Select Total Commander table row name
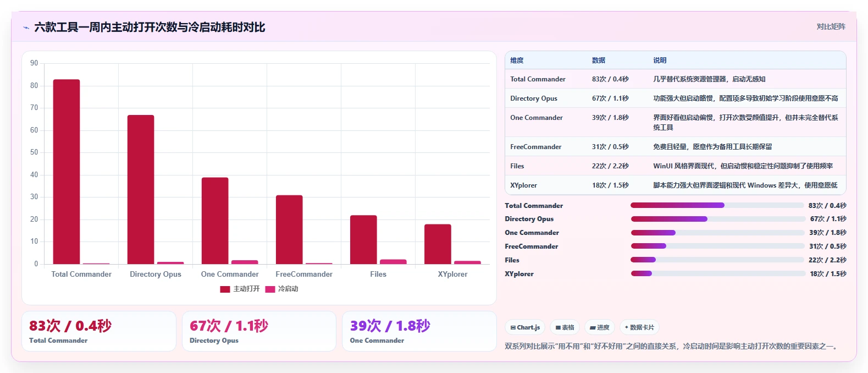The width and height of the screenshot is (868, 373). click(538, 79)
